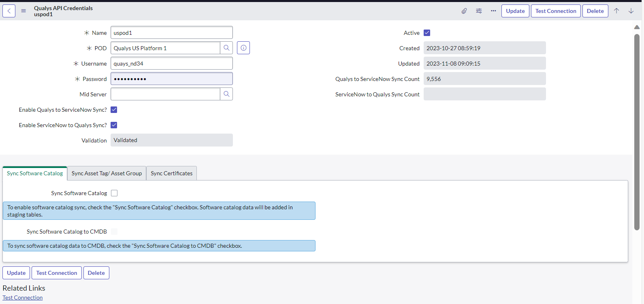Click the Validation field showing Validated
The height and width of the screenshot is (304, 644).
(172, 140)
